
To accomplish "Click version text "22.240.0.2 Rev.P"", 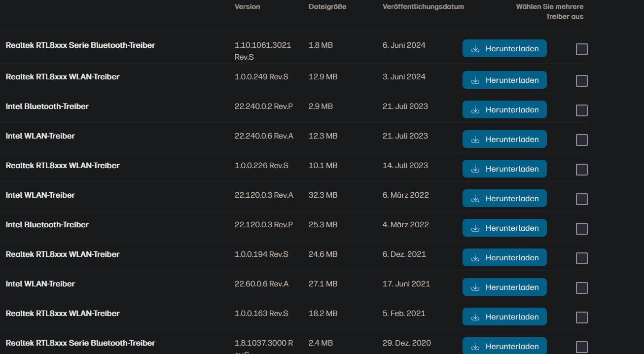I will (x=264, y=106).
